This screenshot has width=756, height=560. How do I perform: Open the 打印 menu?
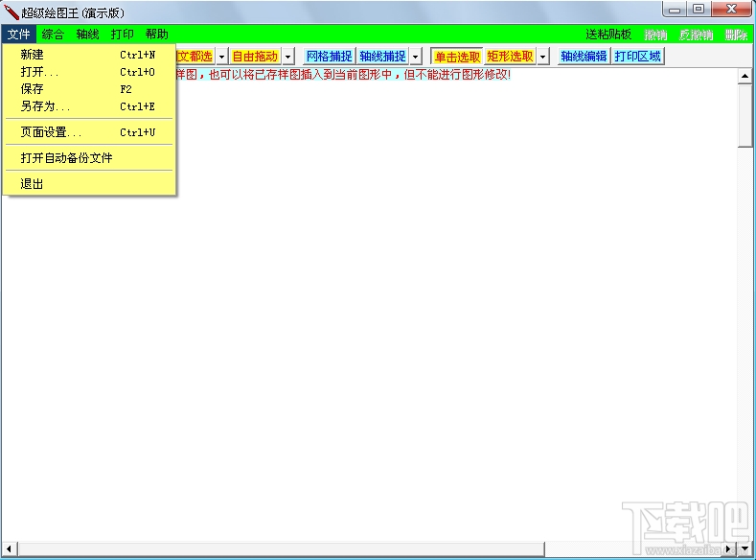pos(123,35)
